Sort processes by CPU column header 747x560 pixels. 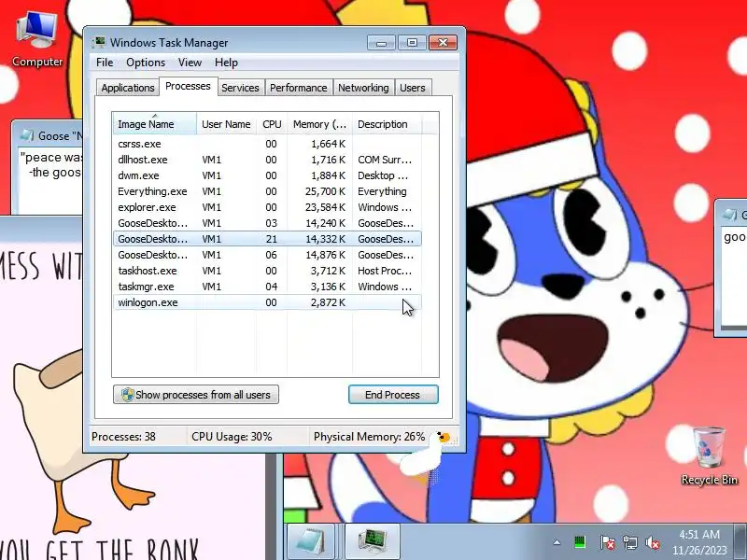click(x=272, y=124)
